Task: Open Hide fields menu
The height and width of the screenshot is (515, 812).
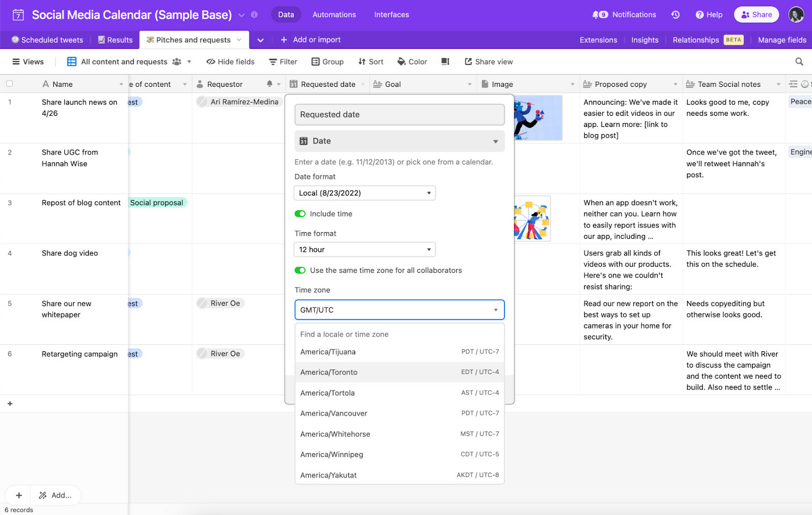Action: coord(230,61)
